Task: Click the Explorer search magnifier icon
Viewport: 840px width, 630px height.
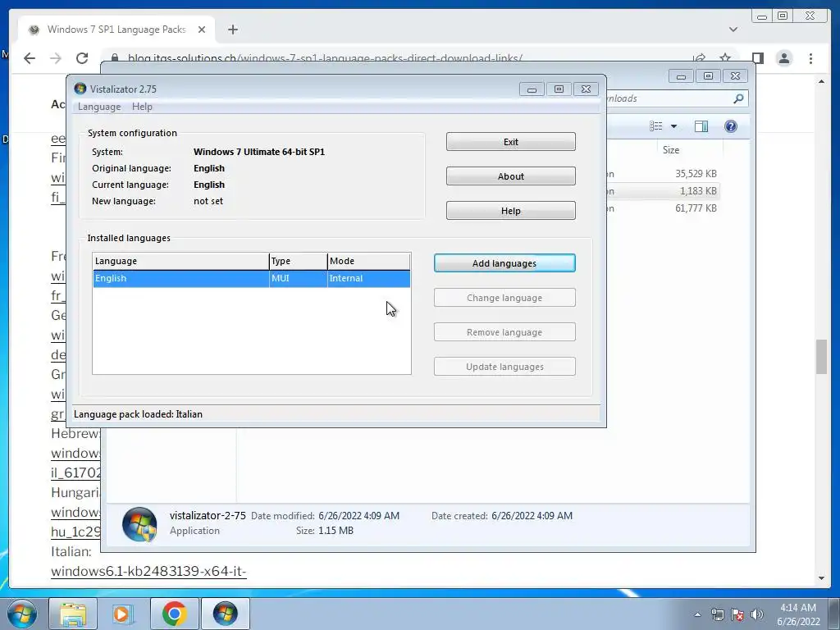Action: [x=739, y=98]
